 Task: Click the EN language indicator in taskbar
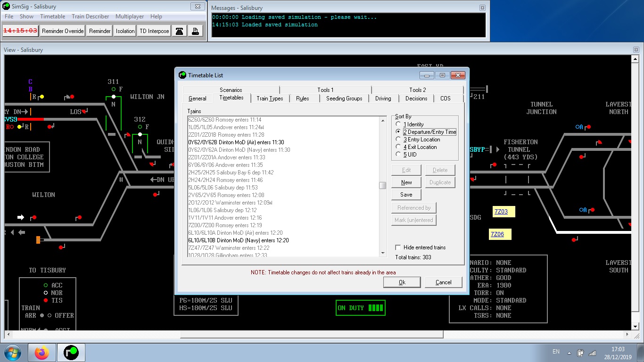(556, 352)
